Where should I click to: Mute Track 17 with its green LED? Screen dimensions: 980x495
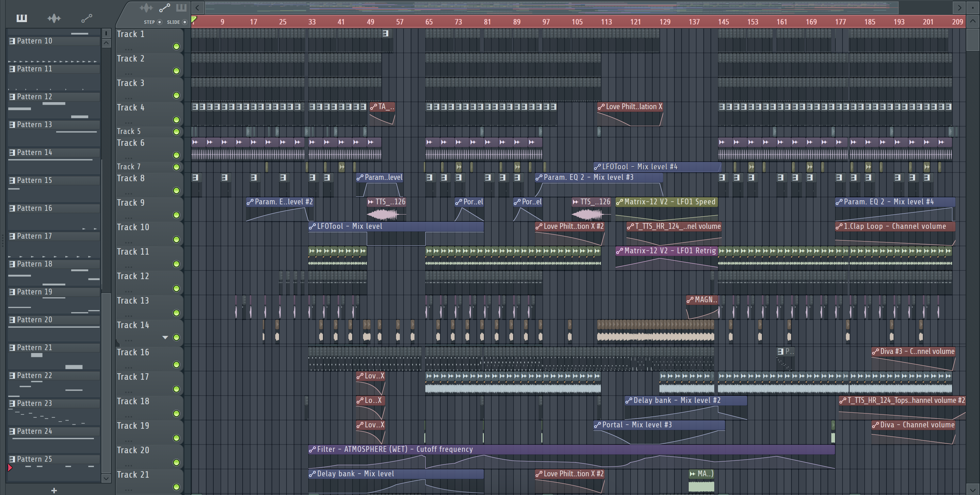177,389
